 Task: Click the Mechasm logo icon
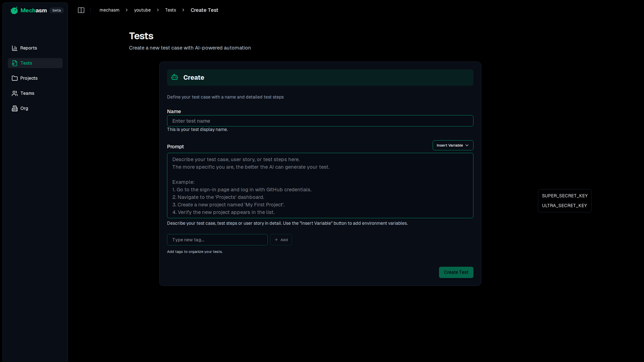click(x=14, y=10)
